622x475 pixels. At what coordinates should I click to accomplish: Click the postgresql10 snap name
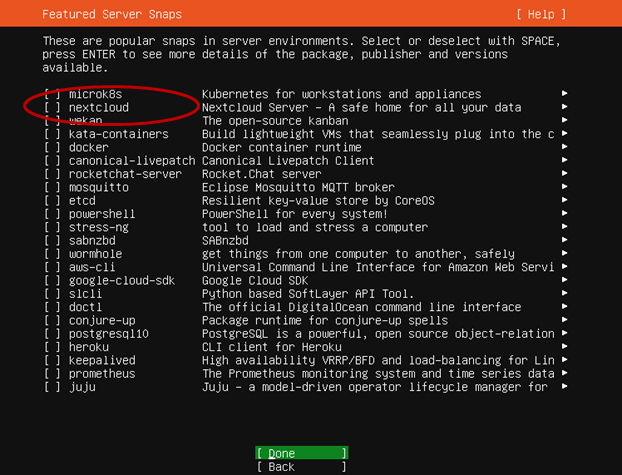click(109, 334)
